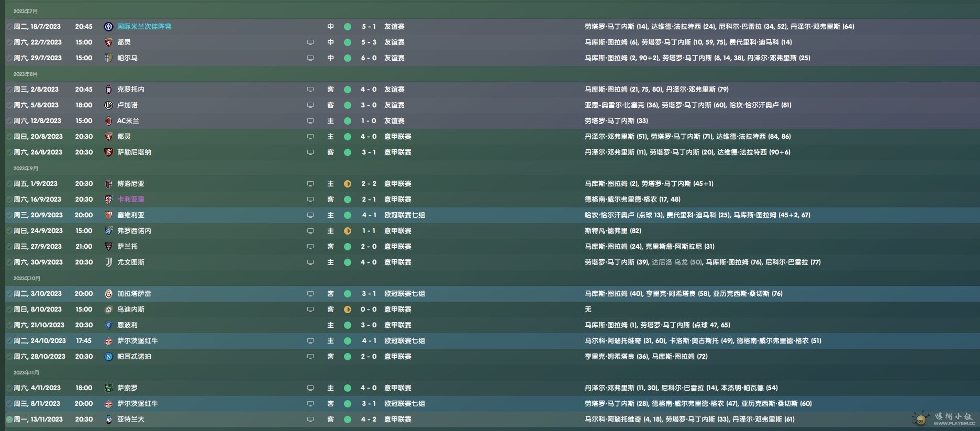Screen dimensions: 980x431
Task: Click the Galatasaray badge beside 加拉塔萨雷
Action: point(108,294)
